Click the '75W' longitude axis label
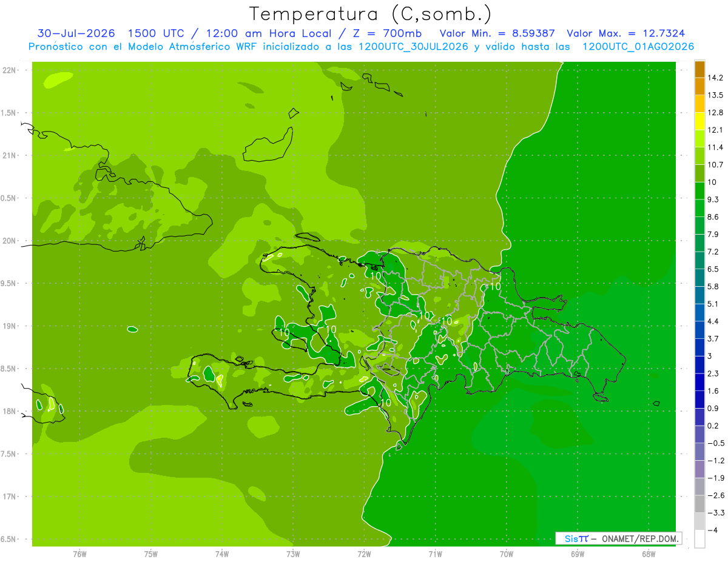The height and width of the screenshot is (562, 728). tap(150, 554)
